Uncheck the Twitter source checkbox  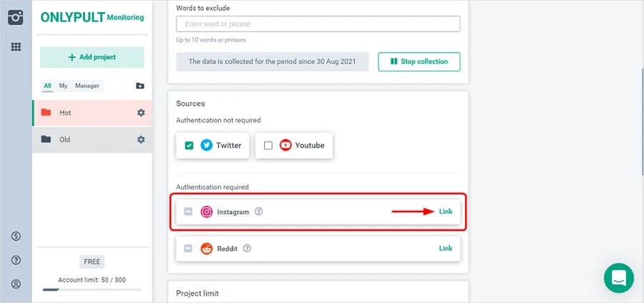pos(189,145)
